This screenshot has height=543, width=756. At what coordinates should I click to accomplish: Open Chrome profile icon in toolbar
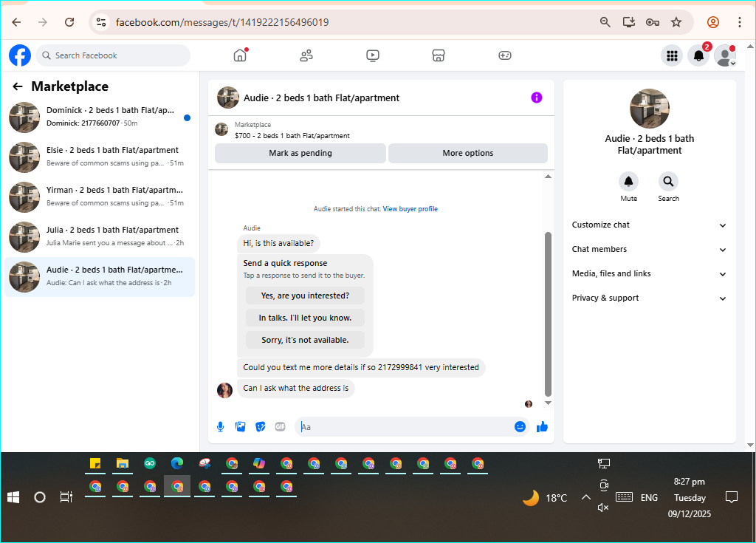coord(713,22)
